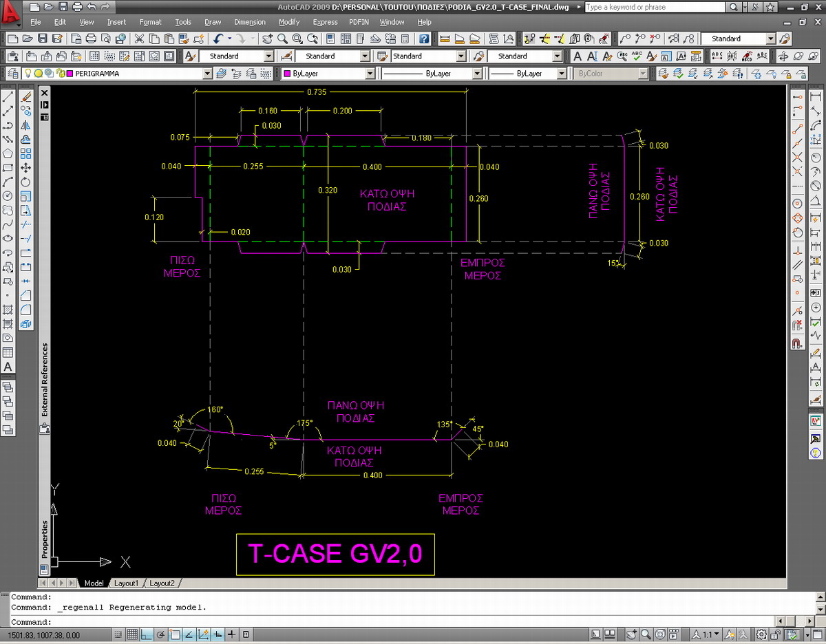Open the Draw menu
This screenshot has height=644, width=826.
click(213, 22)
